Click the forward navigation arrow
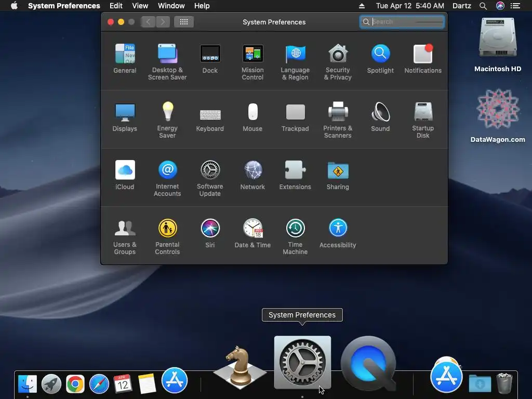This screenshot has height=399, width=532. (163, 22)
